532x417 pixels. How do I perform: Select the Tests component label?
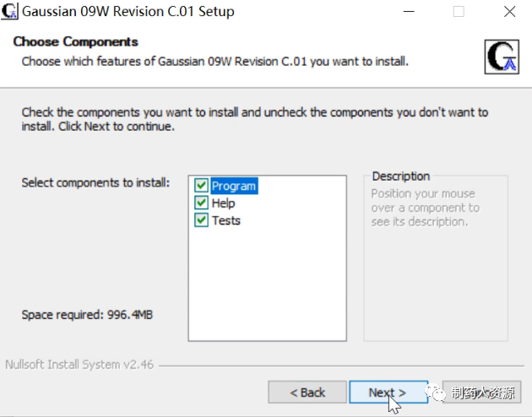point(226,220)
